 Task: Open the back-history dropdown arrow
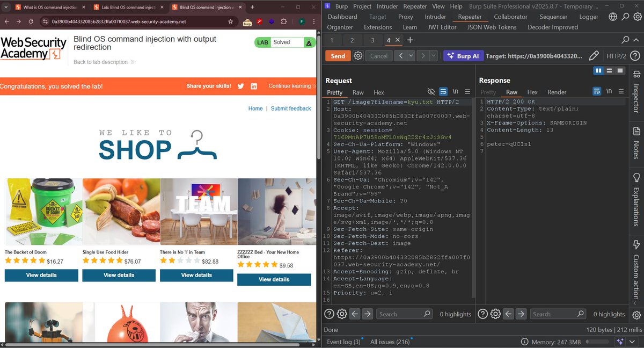click(411, 56)
